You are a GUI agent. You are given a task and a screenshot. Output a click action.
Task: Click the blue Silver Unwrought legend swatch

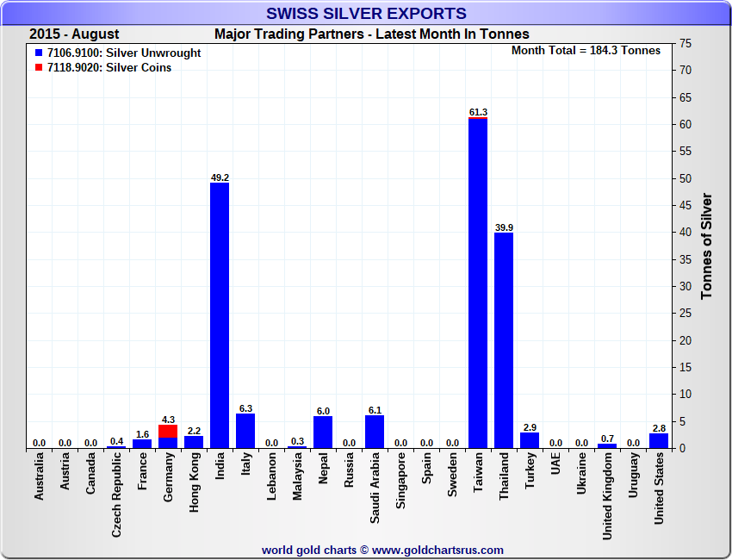(40, 53)
